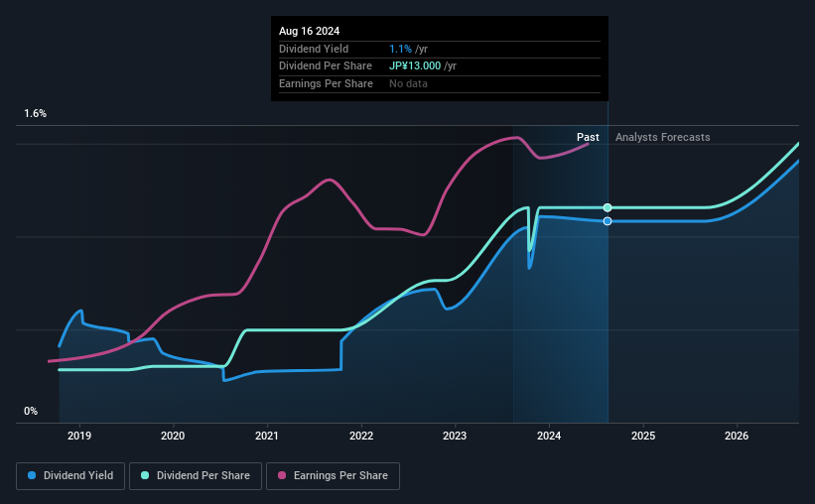Click the Aug 16 2024 tooltip date
Screen dimensions: 815x504
[310, 31]
